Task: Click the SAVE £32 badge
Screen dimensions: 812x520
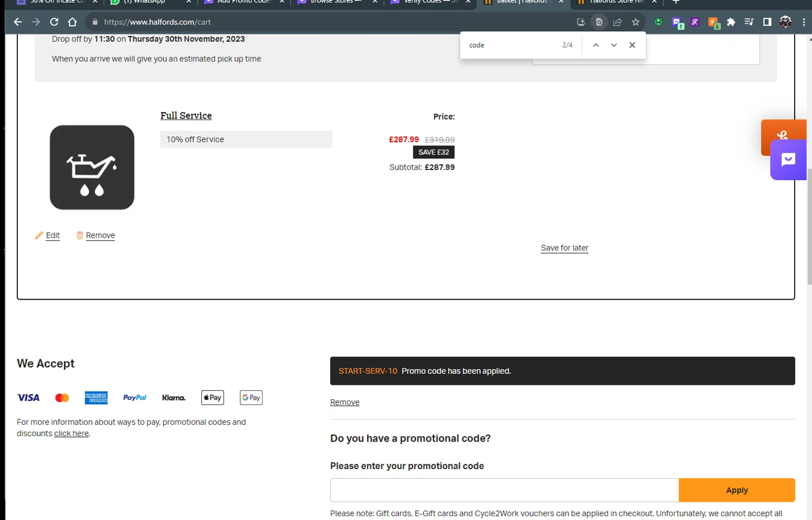Action: (x=434, y=153)
